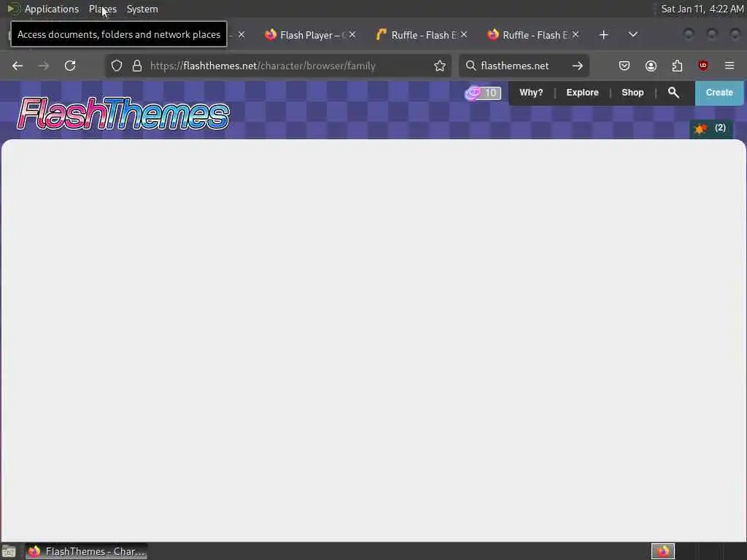
Task: Open the Places menu
Action: (x=102, y=9)
